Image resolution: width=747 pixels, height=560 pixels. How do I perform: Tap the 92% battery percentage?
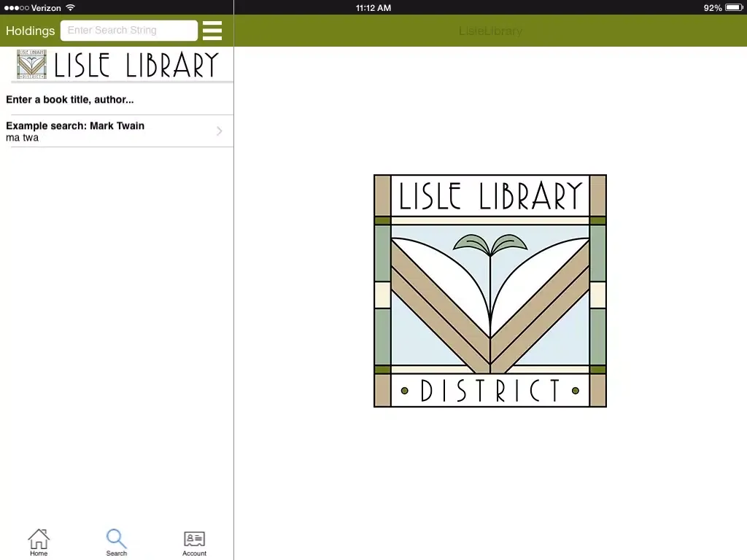pyautogui.click(x=713, y=7)
